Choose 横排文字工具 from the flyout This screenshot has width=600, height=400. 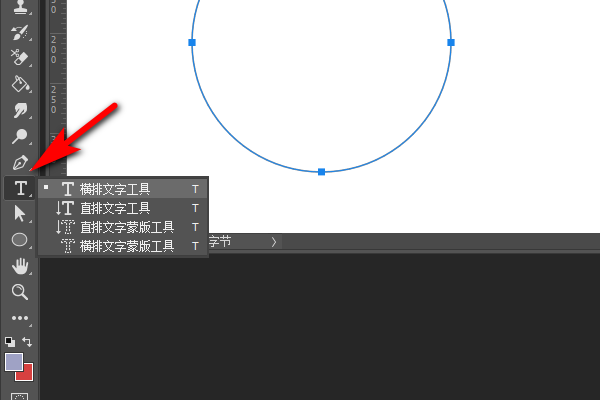123,189
